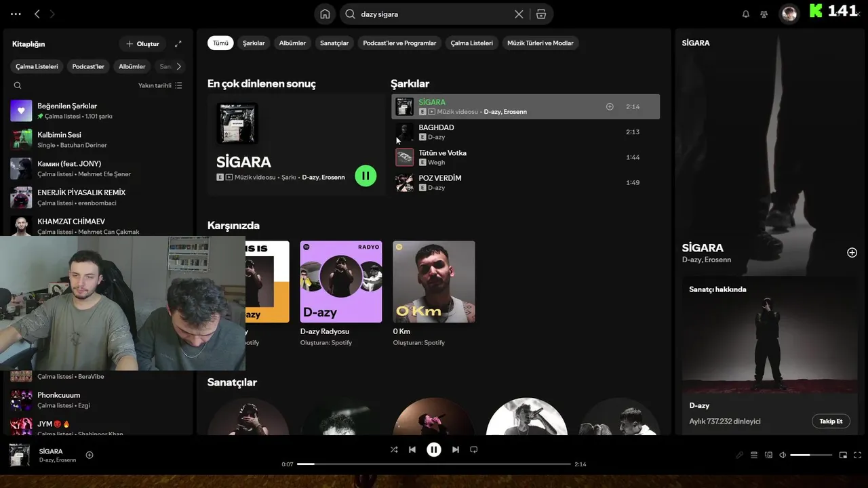Open the user profile avatar
The height and width of the screenshot is (488, 868).
[789, 14]
